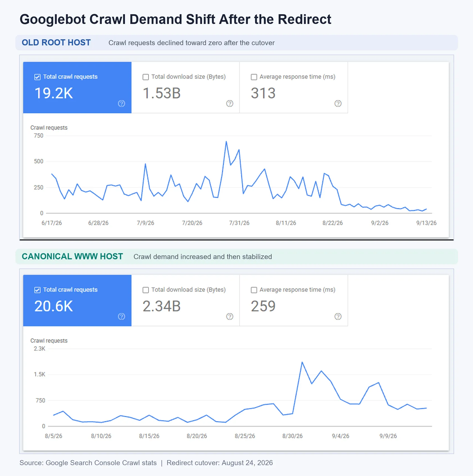Click the 500 y-axis label
Viewport: 473px width, 476px height.
coord(39,161)
